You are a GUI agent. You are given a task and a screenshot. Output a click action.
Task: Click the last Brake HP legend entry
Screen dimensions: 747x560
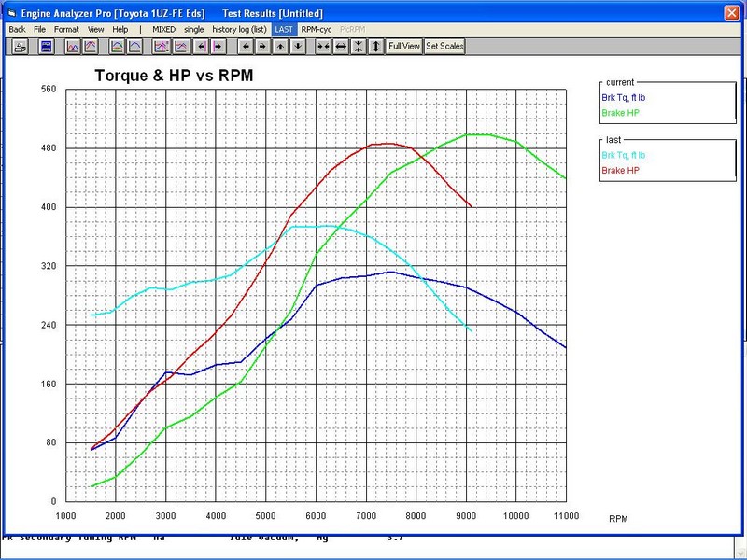[620, 171]
